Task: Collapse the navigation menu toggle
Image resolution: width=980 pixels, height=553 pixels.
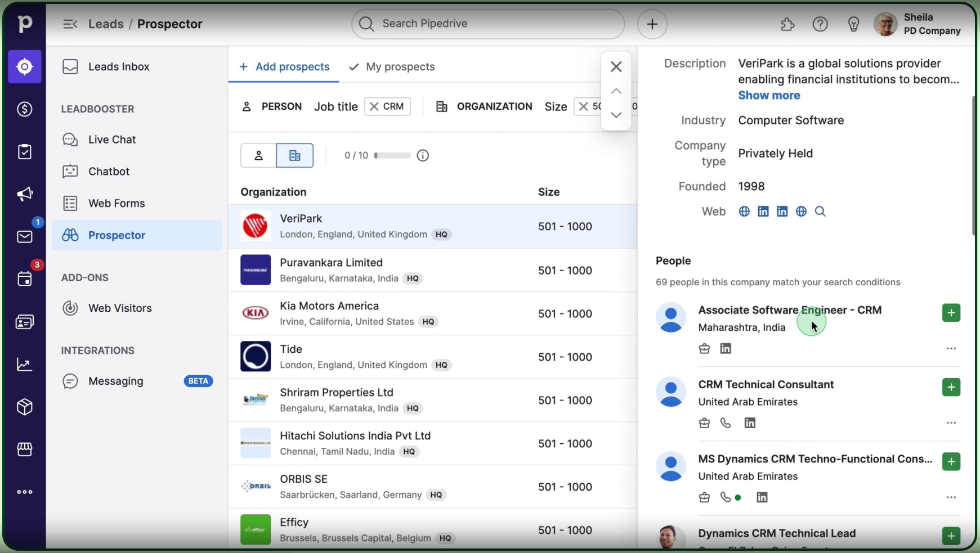Action: click(70, 24)
